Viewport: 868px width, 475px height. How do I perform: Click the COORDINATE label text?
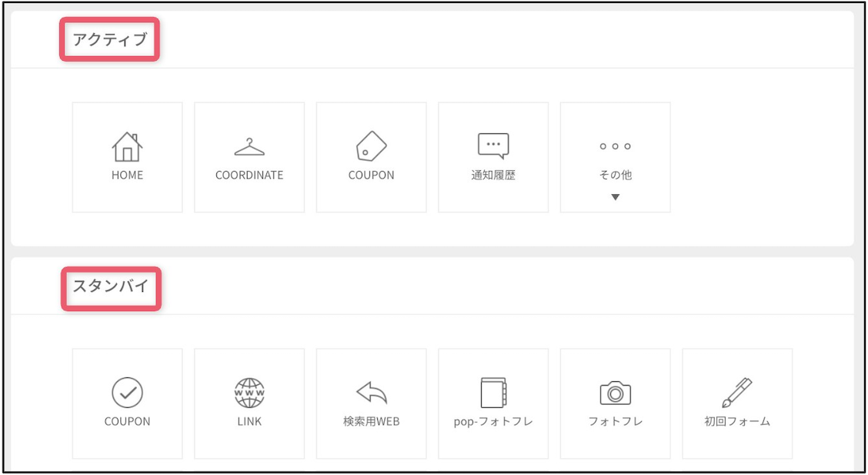(x=249, y=175)
